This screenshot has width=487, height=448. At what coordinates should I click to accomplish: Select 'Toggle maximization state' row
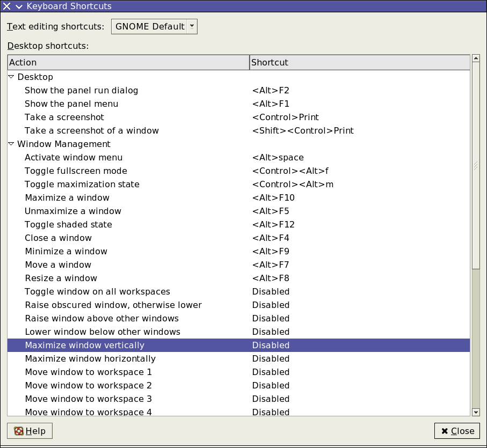pos(238,184)
